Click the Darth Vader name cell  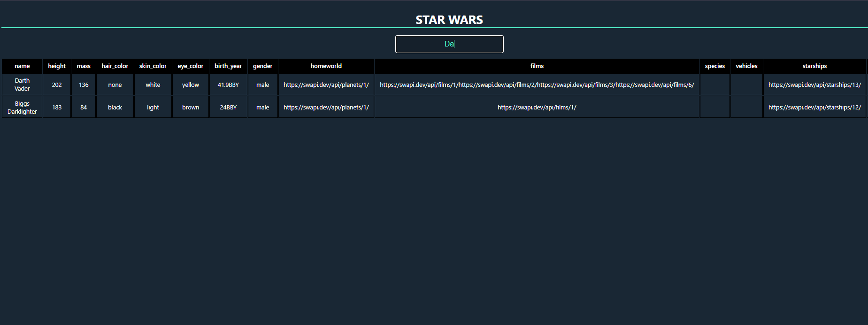(x=22, y=85)
